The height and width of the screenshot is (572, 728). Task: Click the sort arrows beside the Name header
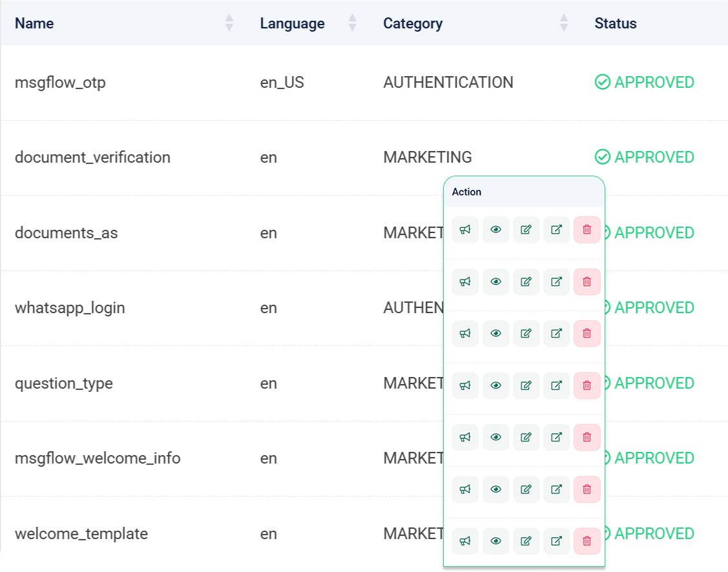(230, 23)
